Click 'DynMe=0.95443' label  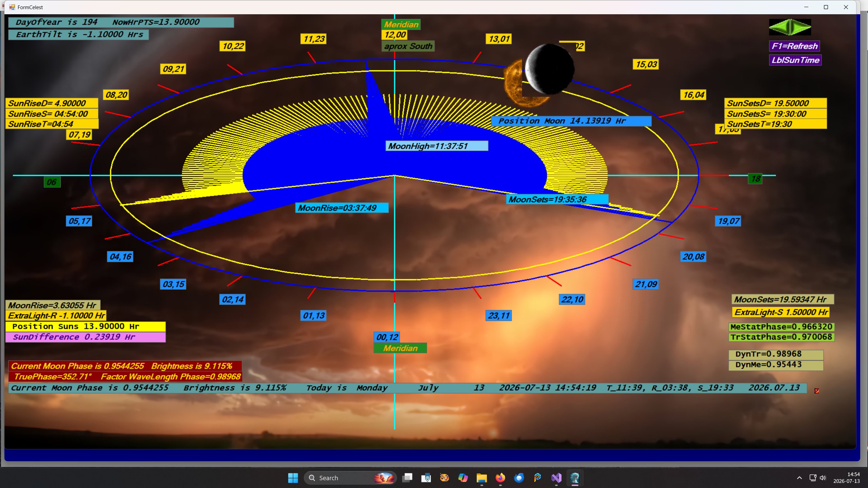pyautogui.click(x=776, y=365)
